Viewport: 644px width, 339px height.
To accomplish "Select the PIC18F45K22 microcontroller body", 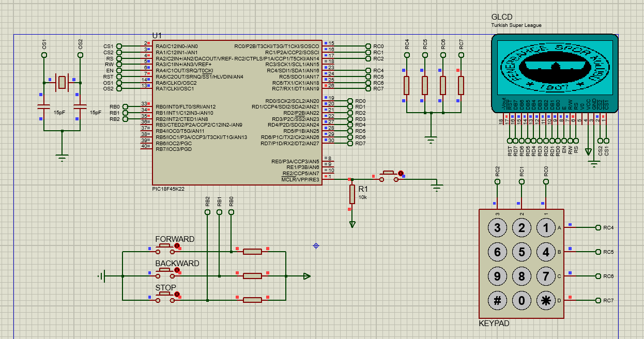I will 237,112.
